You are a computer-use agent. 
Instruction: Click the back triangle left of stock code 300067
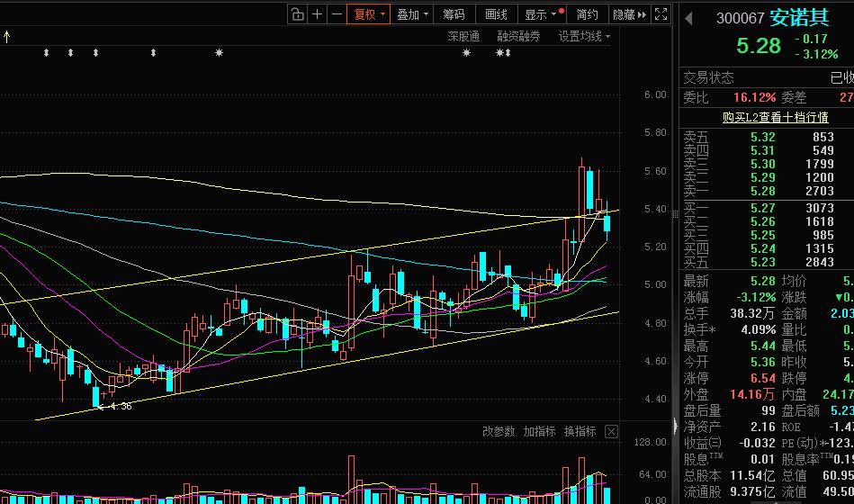click(x=688, y=19)
